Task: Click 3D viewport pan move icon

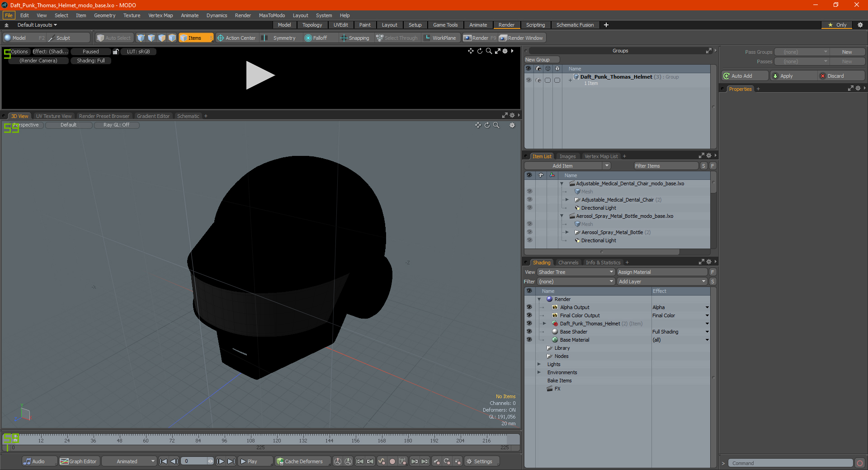Action: pos(478,125)
